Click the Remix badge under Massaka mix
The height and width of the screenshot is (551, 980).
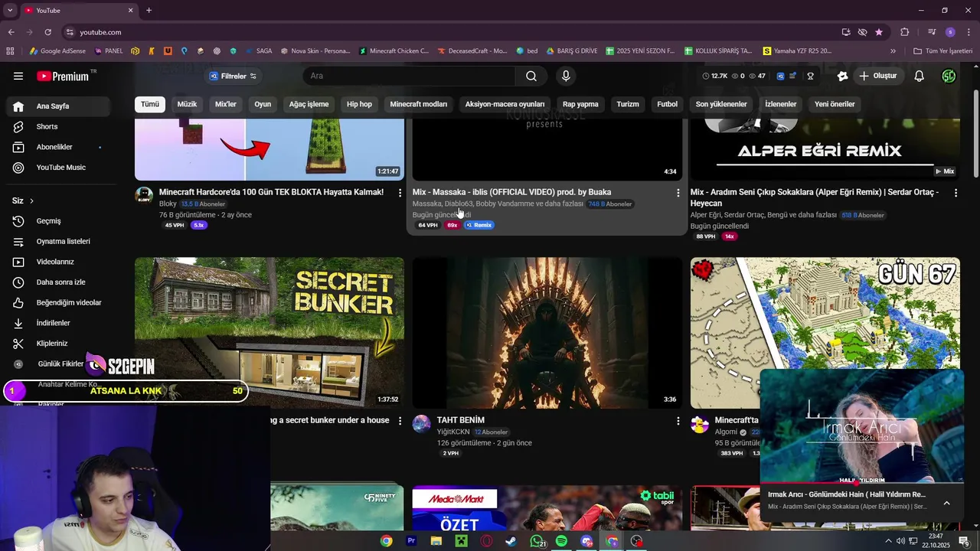pyautogui.click(x=479, y=225)
